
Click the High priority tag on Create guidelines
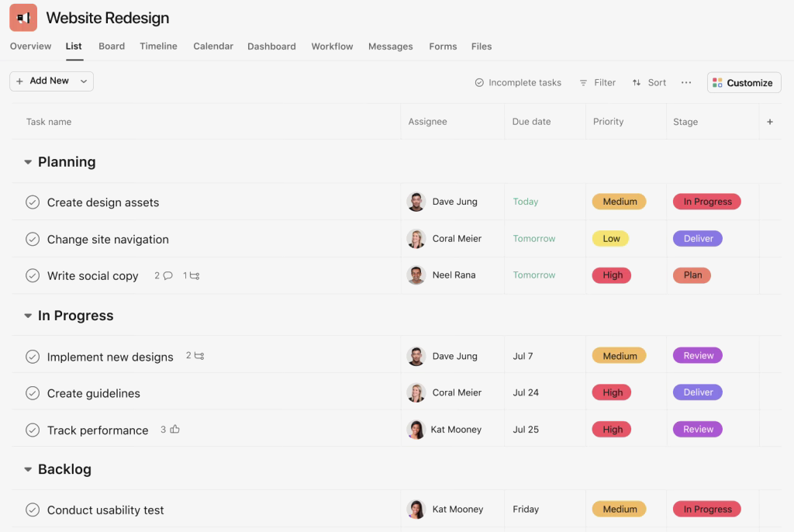pyautogui.click(x=611, y=392)
